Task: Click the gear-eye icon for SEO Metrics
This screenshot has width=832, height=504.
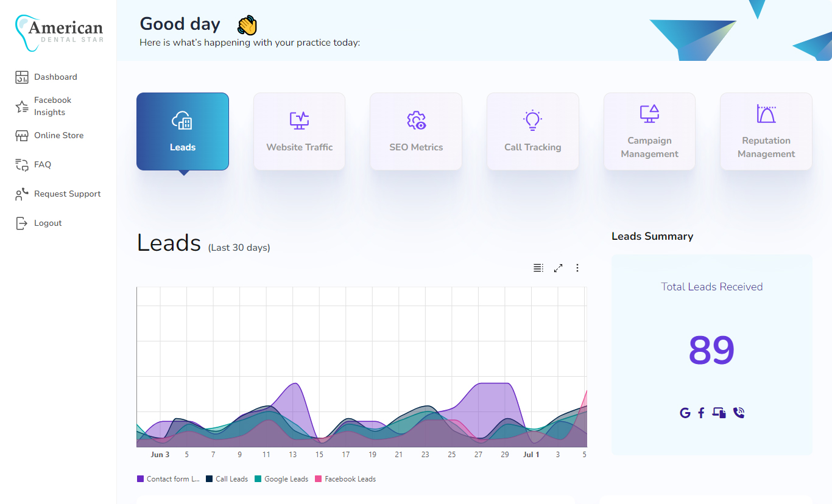Action: [417, 121]
